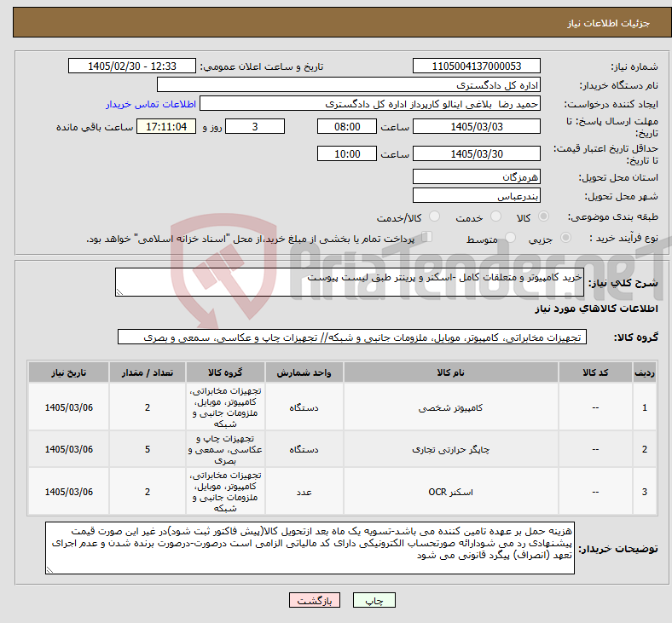Image resolution: width=672 pixels, height=623 pixels.
Task: Click the کامپیوتر شخصی item name
Action: point(450,407)
